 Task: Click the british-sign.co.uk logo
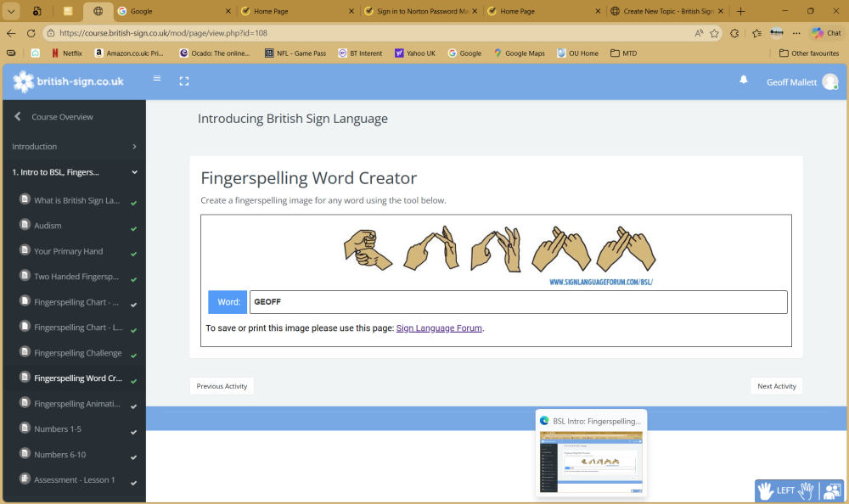pos(69,81)
